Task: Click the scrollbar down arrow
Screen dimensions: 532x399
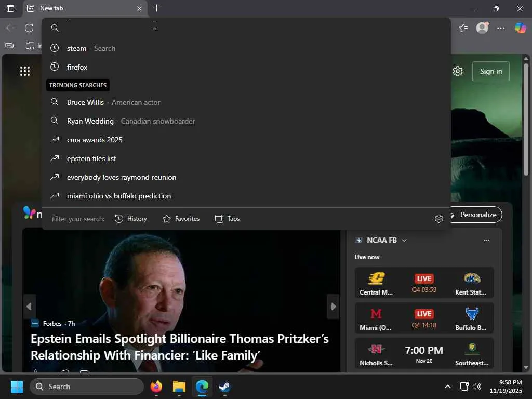Action: [526, 367]
